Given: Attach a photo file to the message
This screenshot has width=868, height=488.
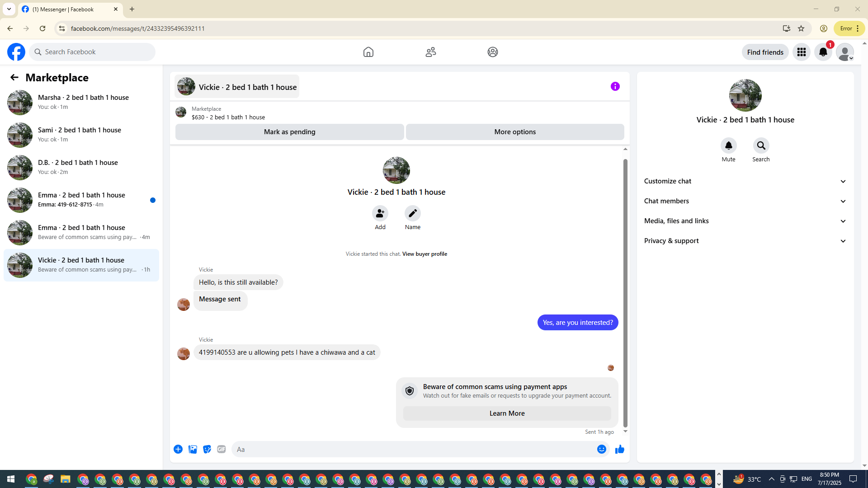Looking at the screenshot, I should click(x=193, y=449).
